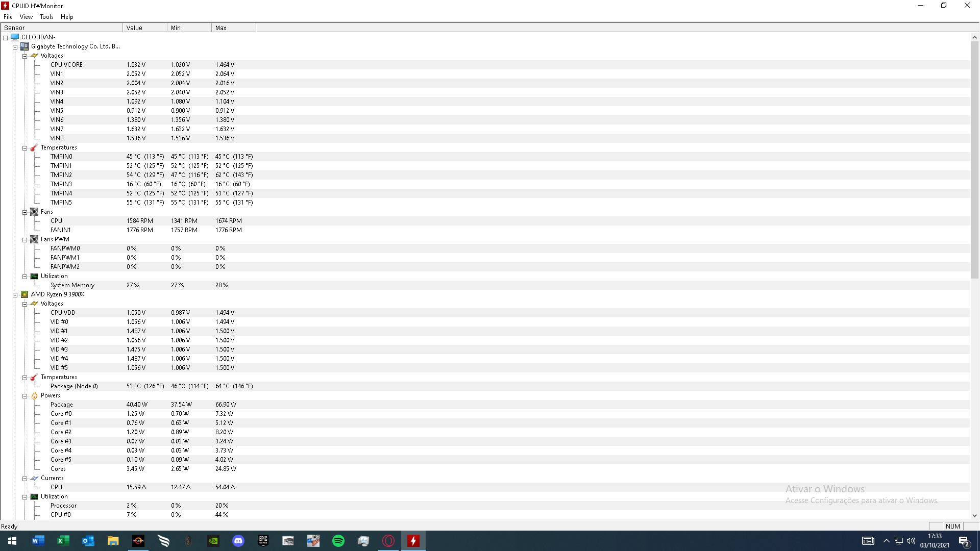This screenshot has width=980, height=551.
Task: Click the Fans PWM group fan icon
Action: point(34,239)
